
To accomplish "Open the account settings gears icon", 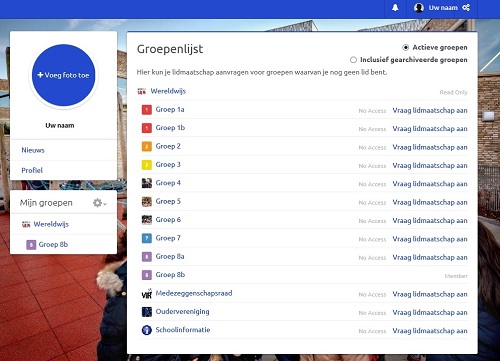I will 466,8.
